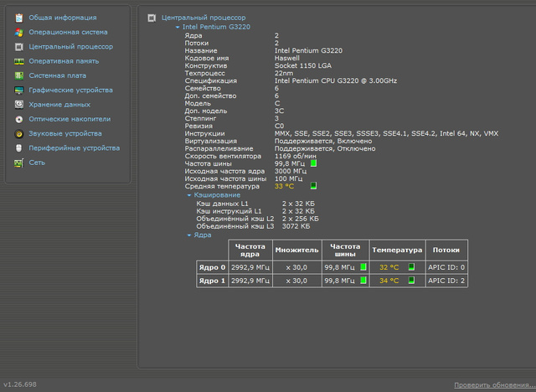
Task: Collapse the Кэширование section
Action: click(189, 195)
